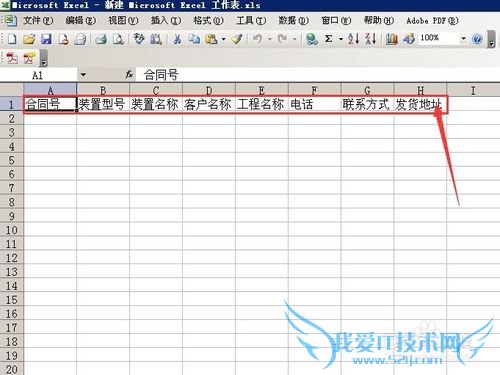
Task: Click the Redo arrow icon
Action: pos(282,39)
